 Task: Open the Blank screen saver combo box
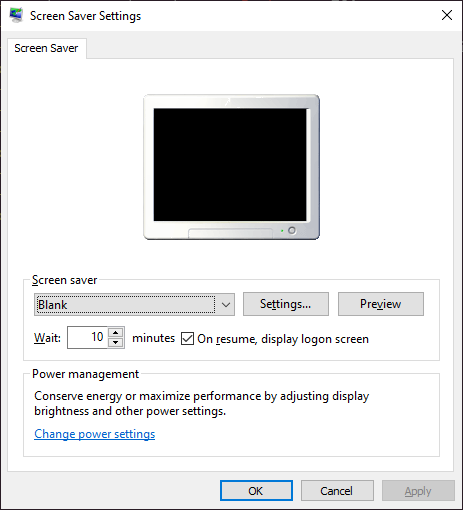134,304
